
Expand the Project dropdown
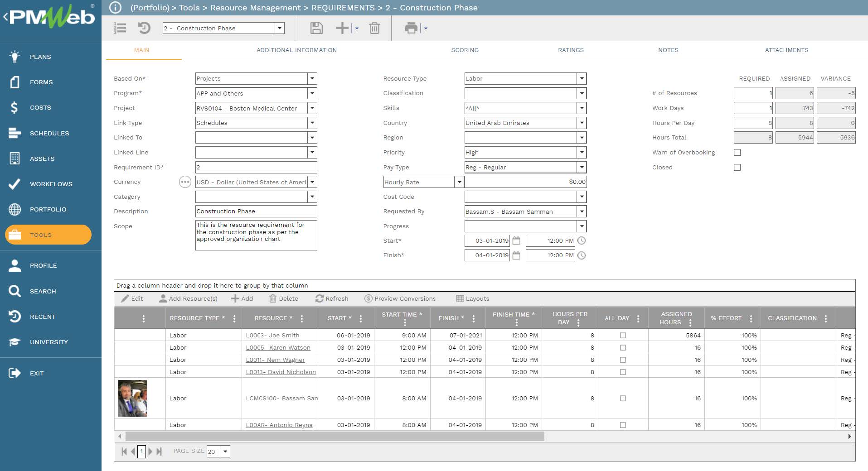pyautogui.click(x=312, y=108)
